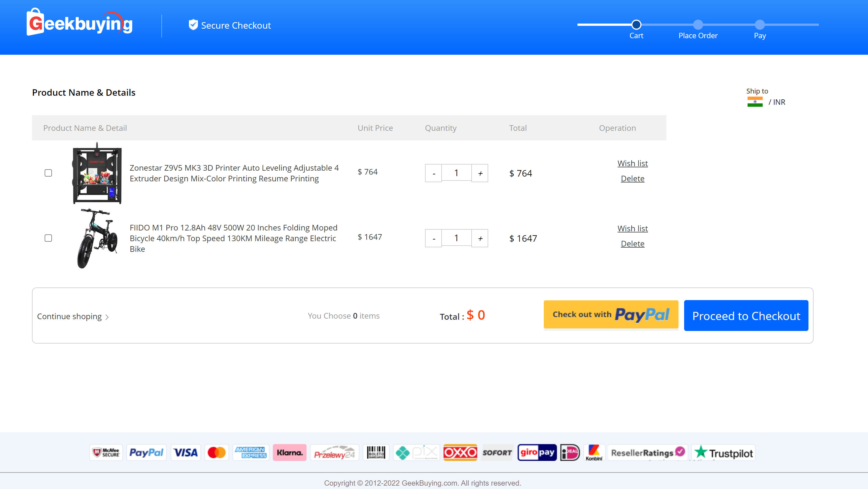Viewport: 868px width, 489px height.
Task: Click the OXXO payment icon
Action: click(460, 452)
